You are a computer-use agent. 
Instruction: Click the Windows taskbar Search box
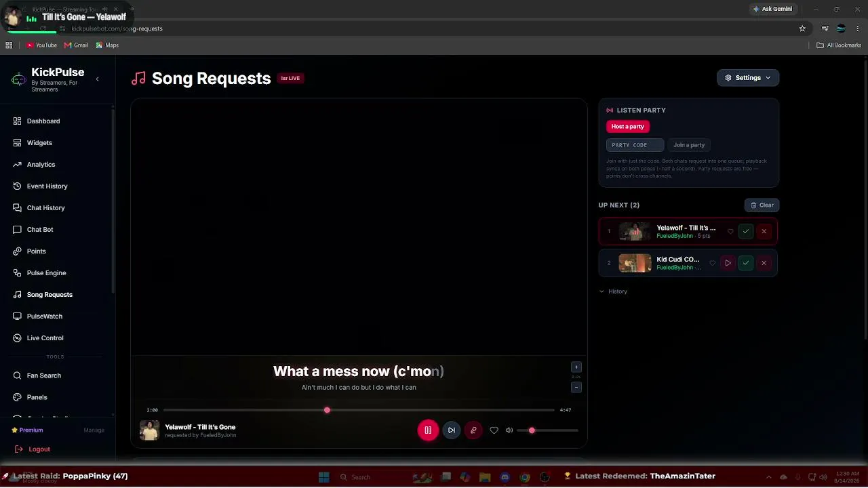(372, 477)
